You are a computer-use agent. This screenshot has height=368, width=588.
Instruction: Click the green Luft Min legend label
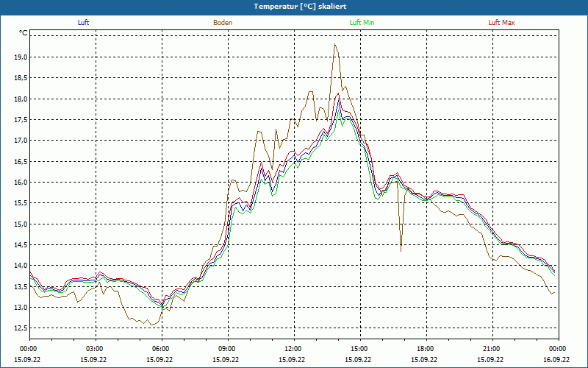tap(362, 23)
